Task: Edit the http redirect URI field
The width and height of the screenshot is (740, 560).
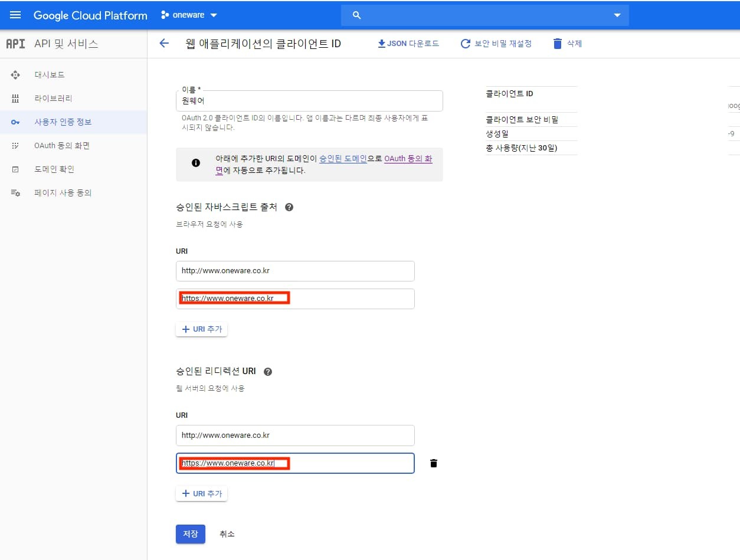Action: [x=295, y=435]
